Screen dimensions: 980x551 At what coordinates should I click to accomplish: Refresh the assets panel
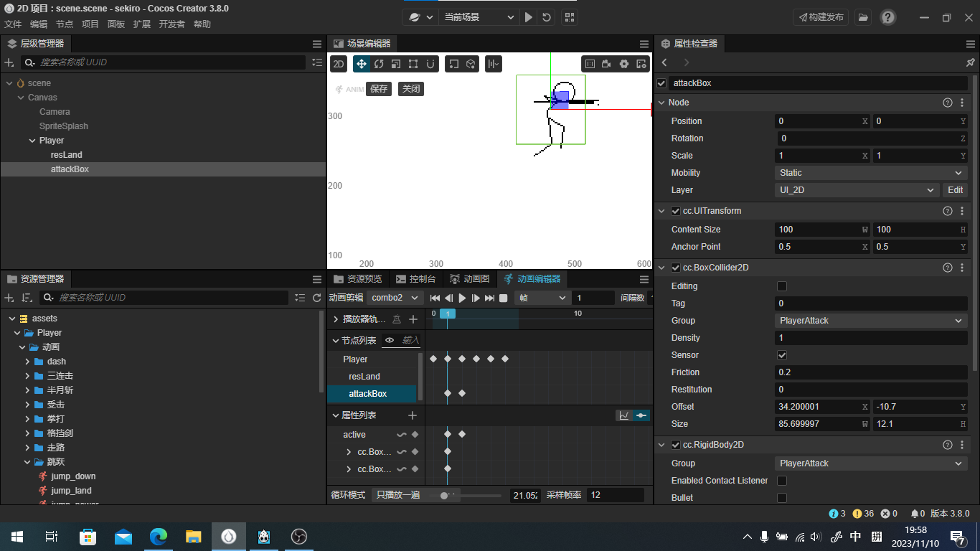coord(317,298)
